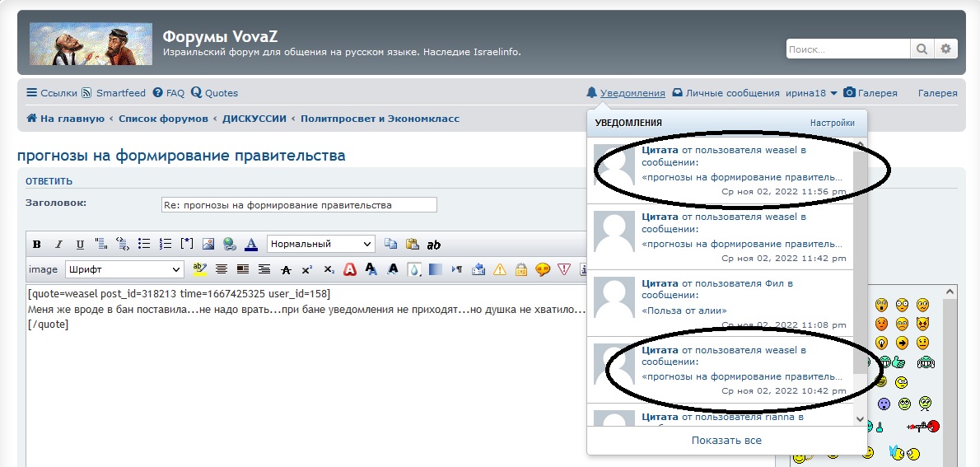Screen dimensions: 980x467
Task: Click the Заголовок subject input field
Action: [299, 205]
